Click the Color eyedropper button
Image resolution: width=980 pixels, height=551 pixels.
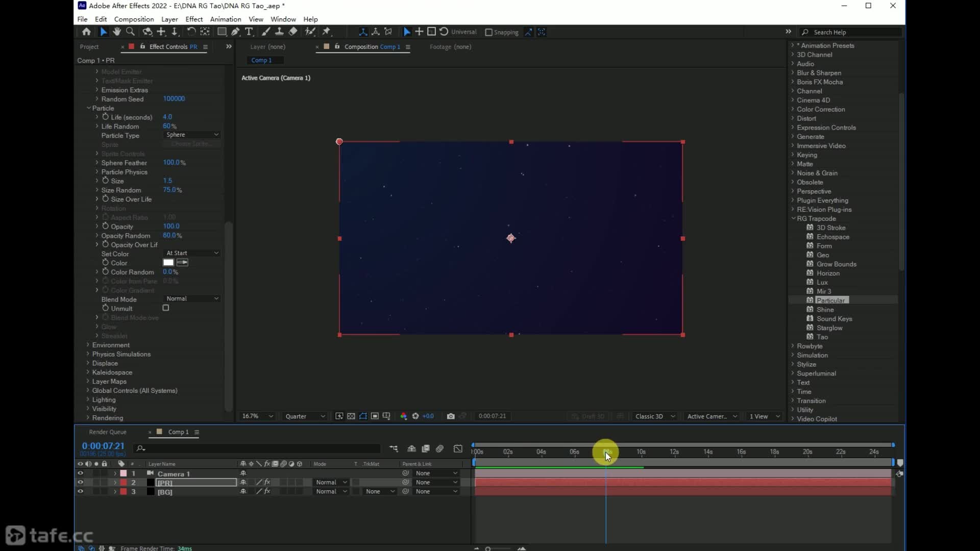coord(182,262)
